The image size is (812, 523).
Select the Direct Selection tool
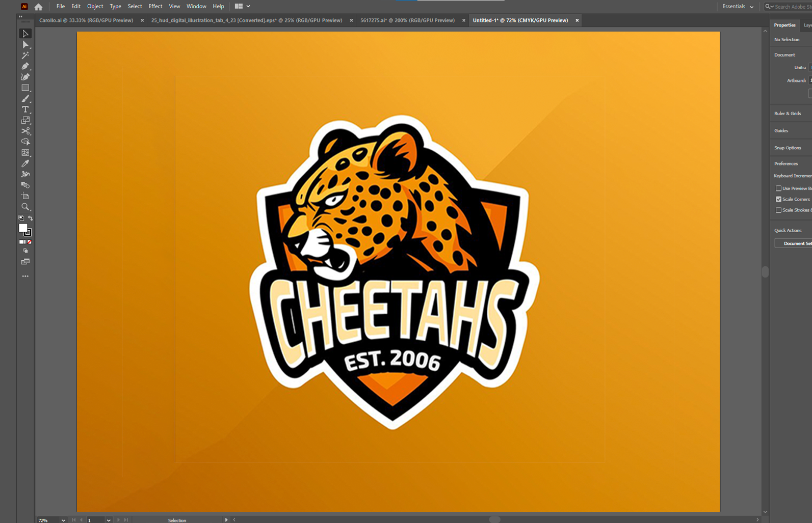click(25, 45)
